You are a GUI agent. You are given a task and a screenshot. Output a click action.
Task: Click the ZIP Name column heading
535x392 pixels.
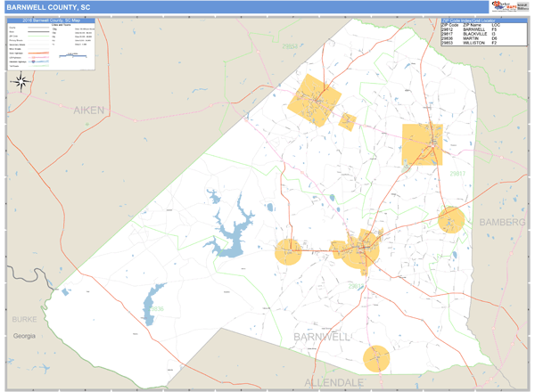pos(472,25)
